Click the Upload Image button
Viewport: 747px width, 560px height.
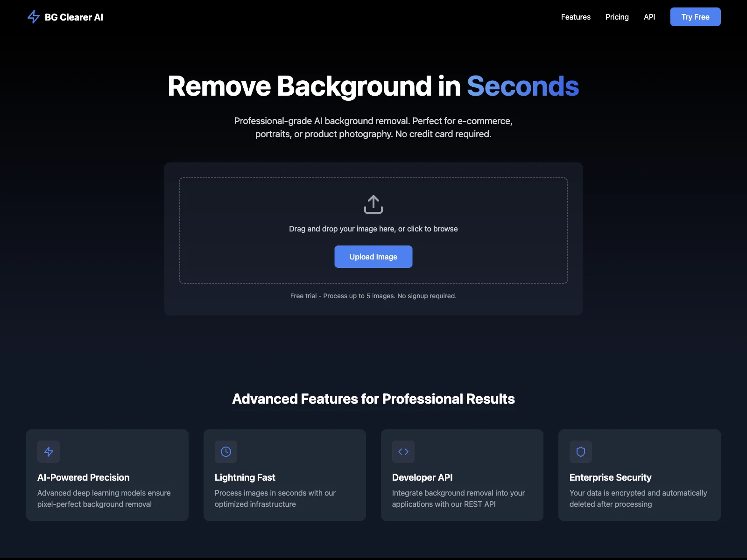[x=373, y=257]
